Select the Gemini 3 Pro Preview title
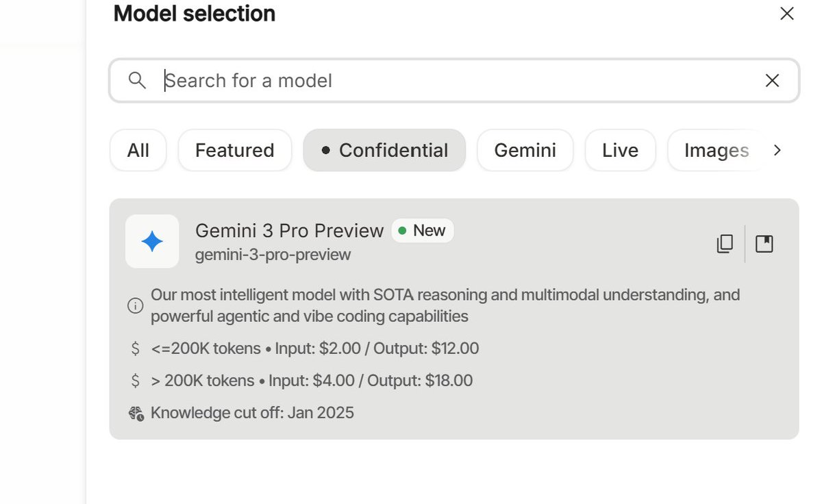822x504 pixels. pyautogui.click(x=289, y=231)
